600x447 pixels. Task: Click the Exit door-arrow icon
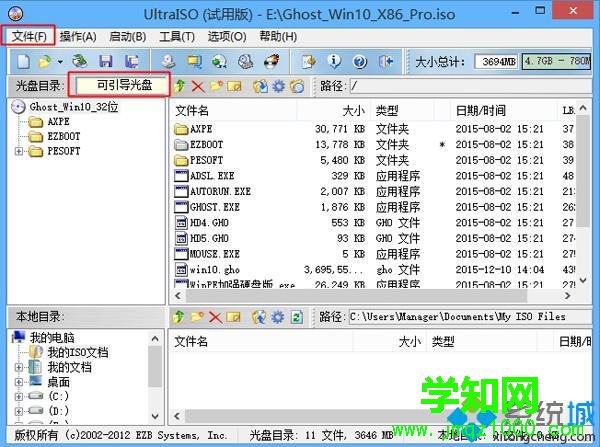point(386,61)
